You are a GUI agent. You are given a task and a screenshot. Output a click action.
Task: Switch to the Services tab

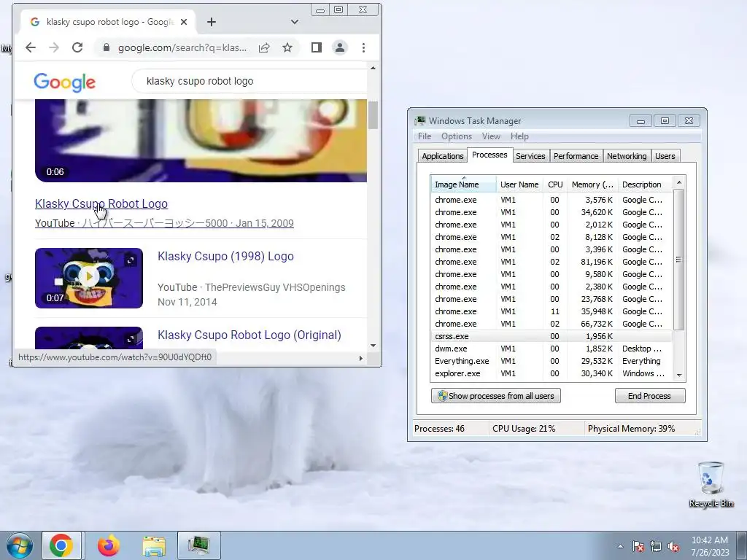pyautogui.click(x=530, y=156)
